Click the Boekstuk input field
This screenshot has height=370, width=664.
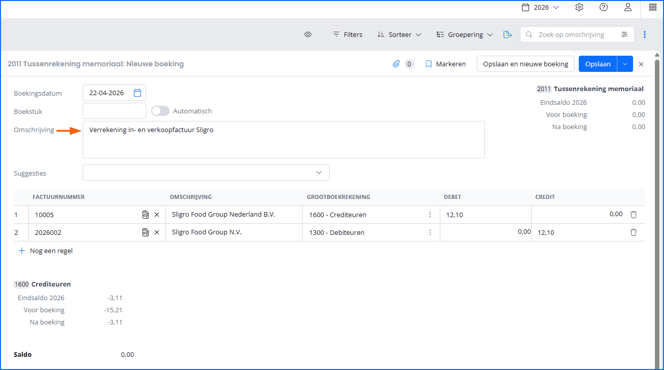[x=114, y=111]
